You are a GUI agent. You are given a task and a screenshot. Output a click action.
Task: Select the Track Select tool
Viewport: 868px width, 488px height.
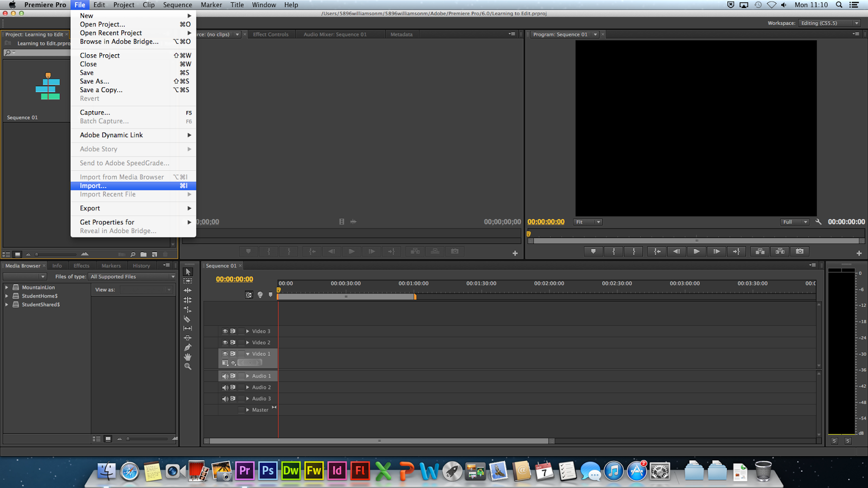[188, 281]
